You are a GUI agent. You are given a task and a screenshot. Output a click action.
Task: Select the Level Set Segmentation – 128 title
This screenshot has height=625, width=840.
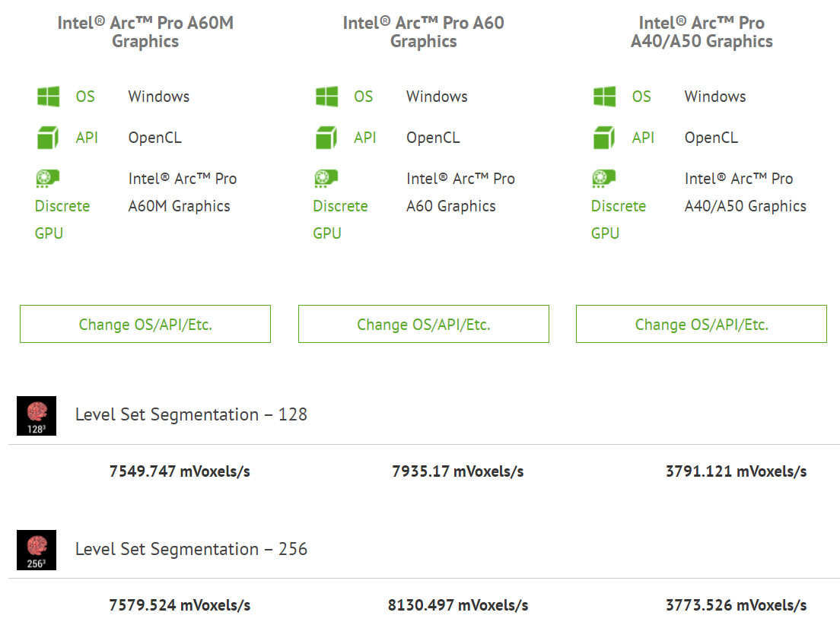(x=191, y=414)
